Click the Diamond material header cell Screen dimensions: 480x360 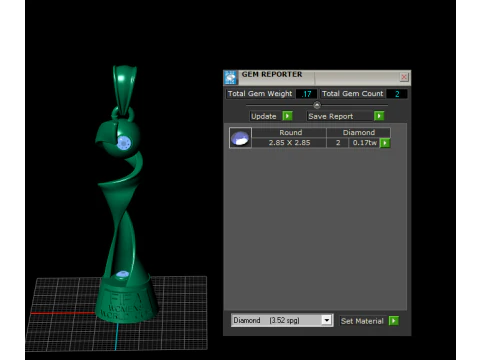point(359,132)
